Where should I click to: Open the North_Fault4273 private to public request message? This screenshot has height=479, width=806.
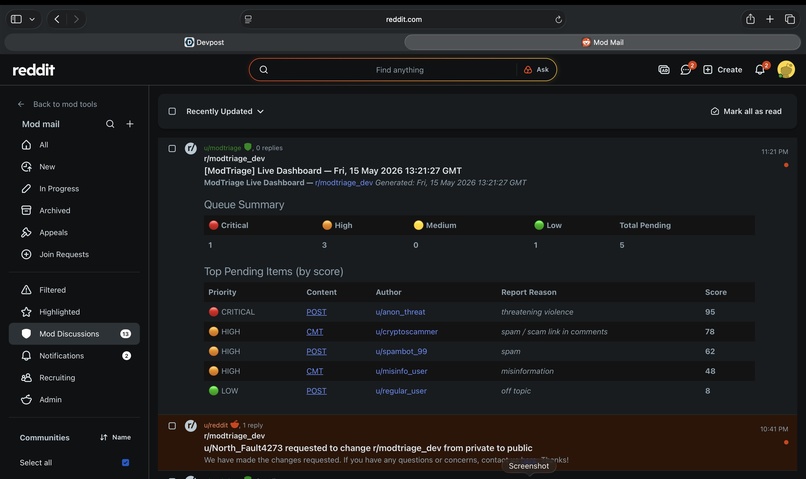point(368,448)
